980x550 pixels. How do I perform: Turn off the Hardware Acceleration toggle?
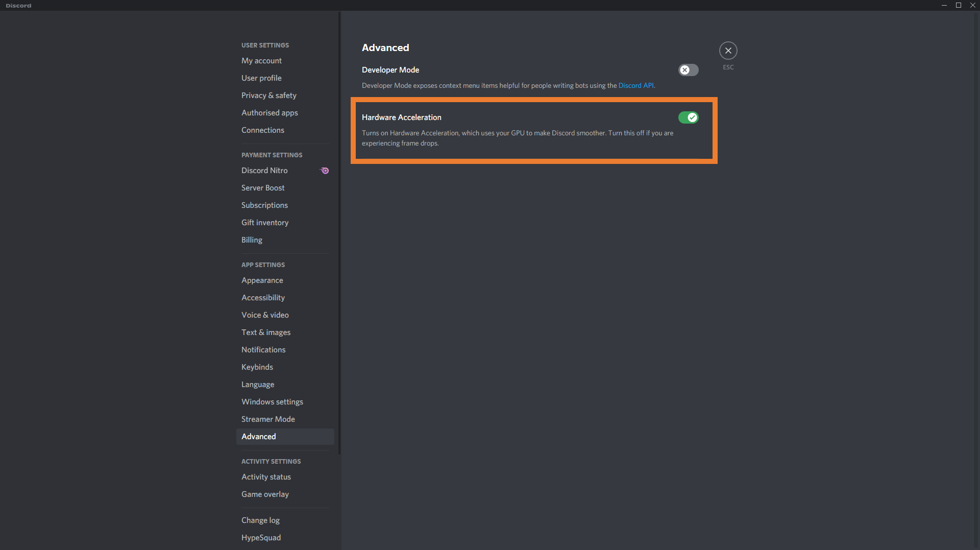click(x=688, y=117)
